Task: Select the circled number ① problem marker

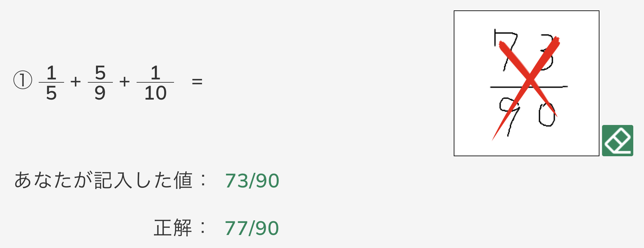Action: click(x=23, y=80)
